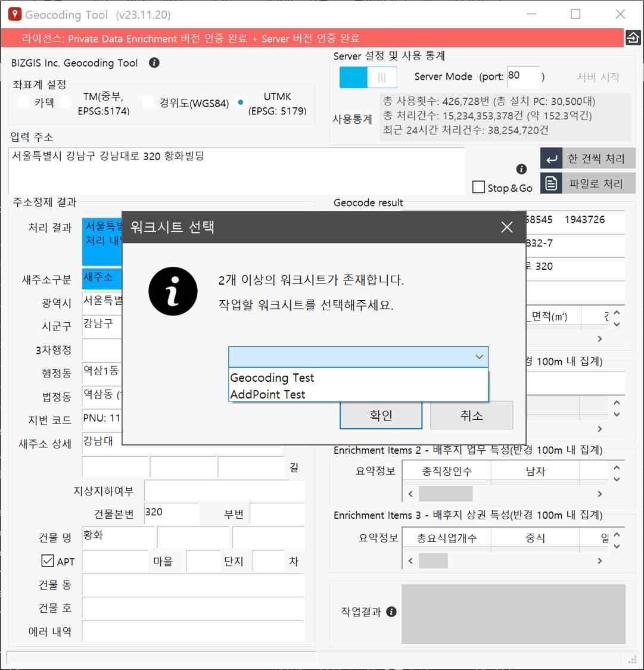Open the worksheet selection combo box
Image resolution: width=644 pixels, height=670 pixels.
click(x=358, y=357)
